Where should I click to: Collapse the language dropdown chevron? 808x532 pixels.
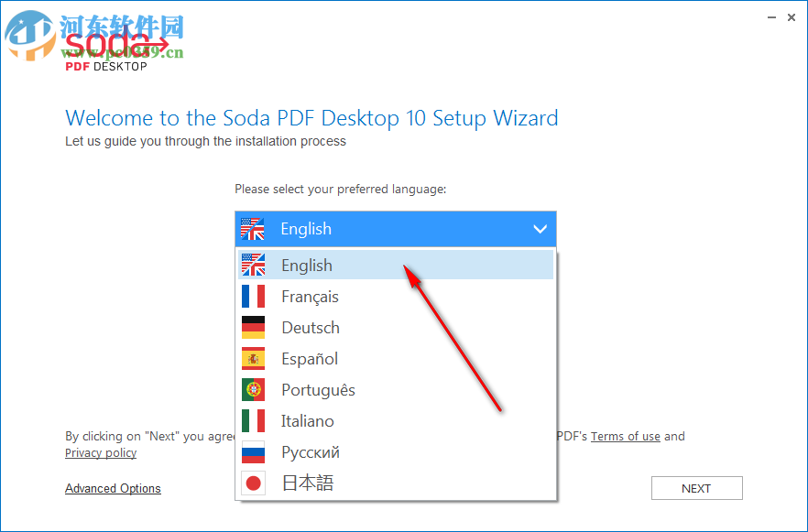pyautogui.click(x=540, y=229)
